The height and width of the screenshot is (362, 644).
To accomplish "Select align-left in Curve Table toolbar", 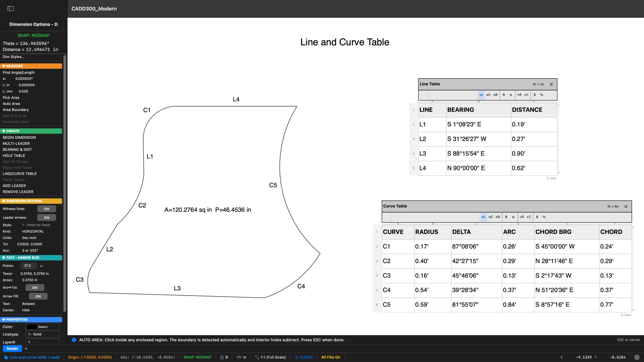I will tap(484, 217).
